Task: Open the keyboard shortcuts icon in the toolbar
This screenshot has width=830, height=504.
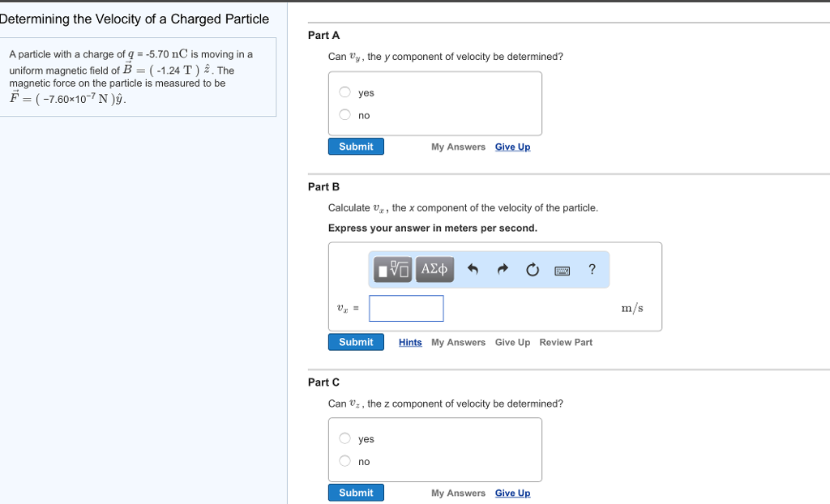Action: pyautogui.click(x=563, y=269)
